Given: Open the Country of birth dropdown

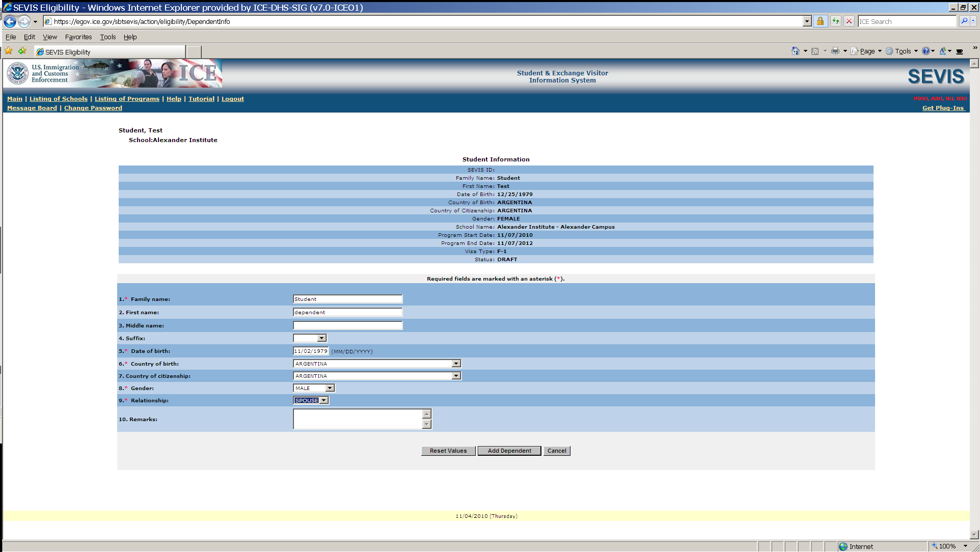Looking at the screenshot, I should (456, 364).
